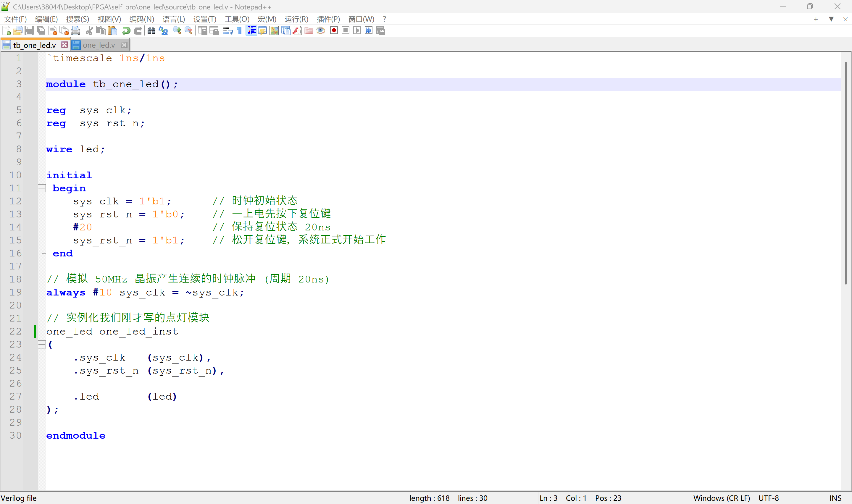The height and width of the screenshot is (504, 852).
Task: Toggle the indent guide button
Action: tap(251, 31)
